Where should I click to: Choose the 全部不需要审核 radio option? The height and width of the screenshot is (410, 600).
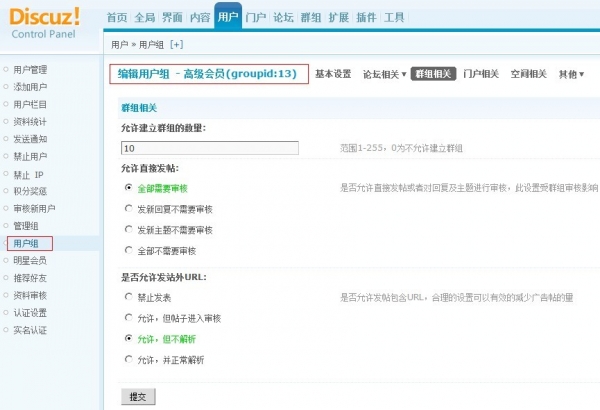(128, 250)
